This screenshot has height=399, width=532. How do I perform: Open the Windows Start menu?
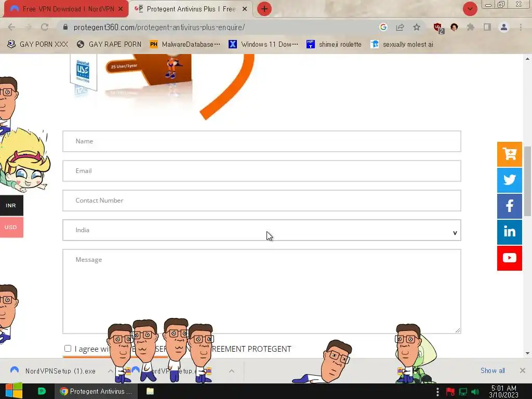[14, 391]
